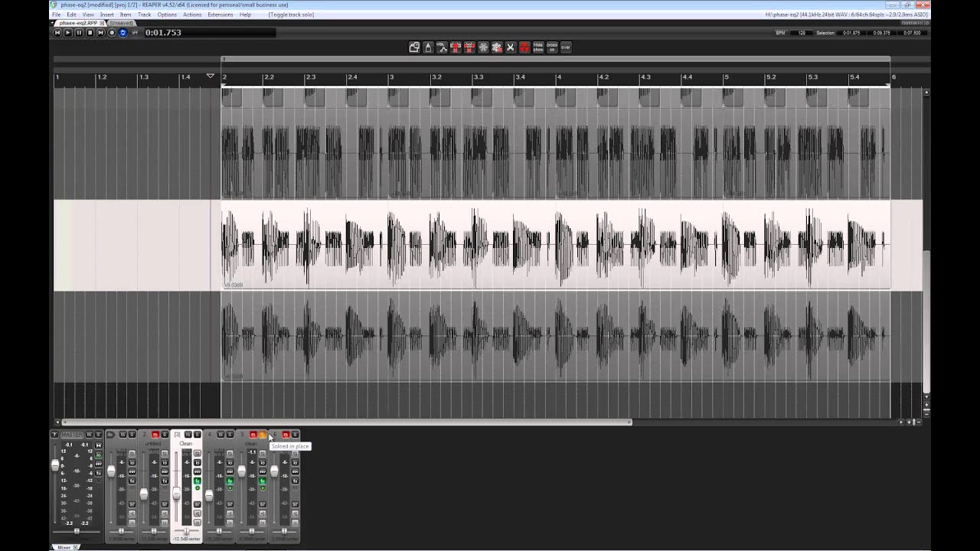Click the horizontal zoom in plus button
Image resolution: width=980 pixels, height=551 pixels.
910,422
